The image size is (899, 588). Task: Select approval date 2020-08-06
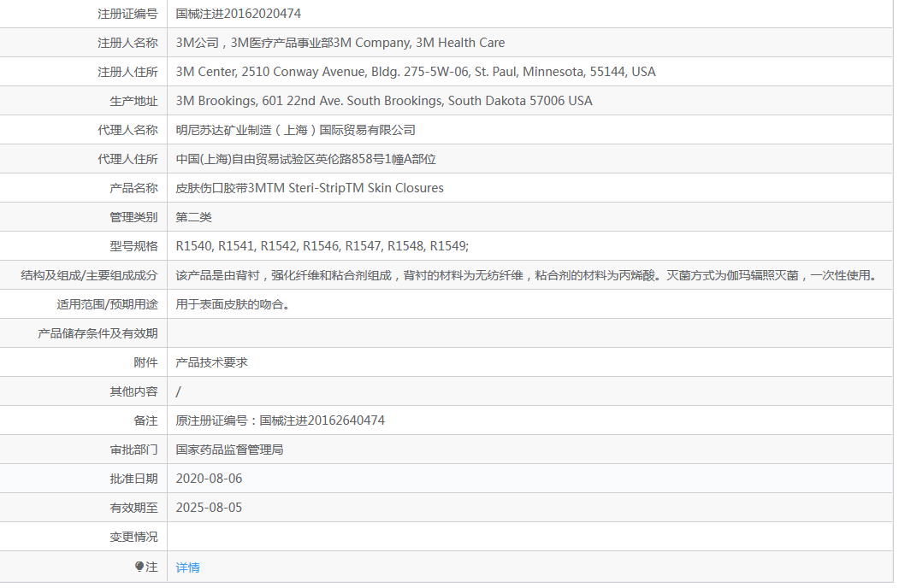209,479
